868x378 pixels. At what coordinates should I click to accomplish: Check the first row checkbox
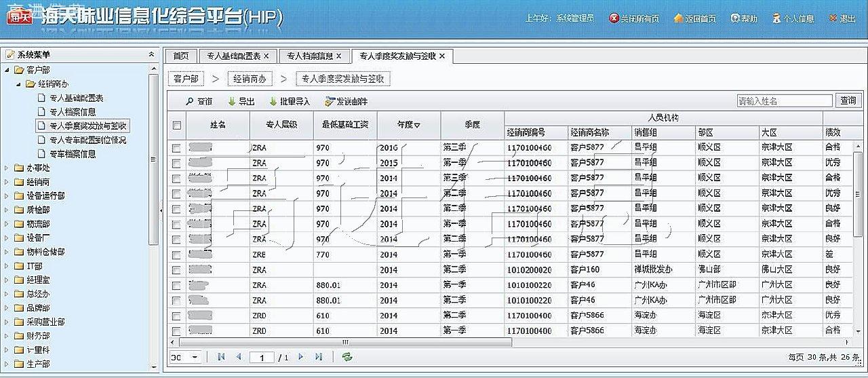176,148
